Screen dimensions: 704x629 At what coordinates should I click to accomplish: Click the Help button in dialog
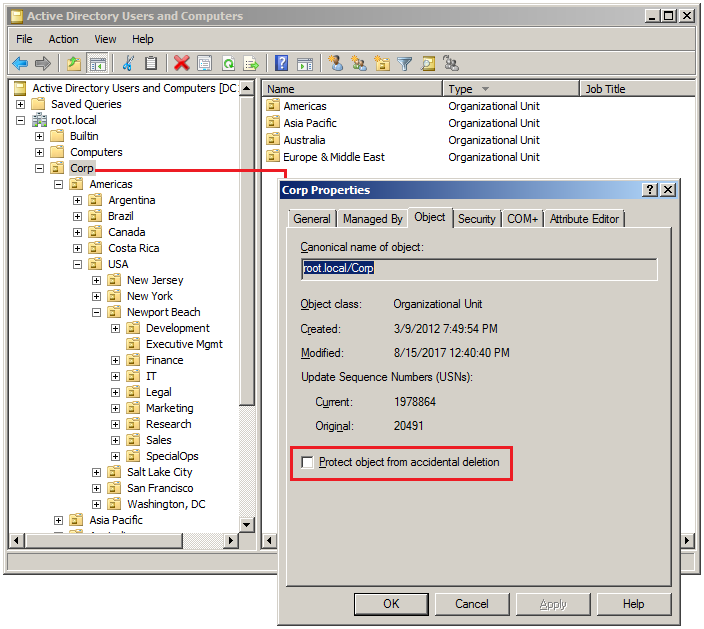tap(634, 604)
